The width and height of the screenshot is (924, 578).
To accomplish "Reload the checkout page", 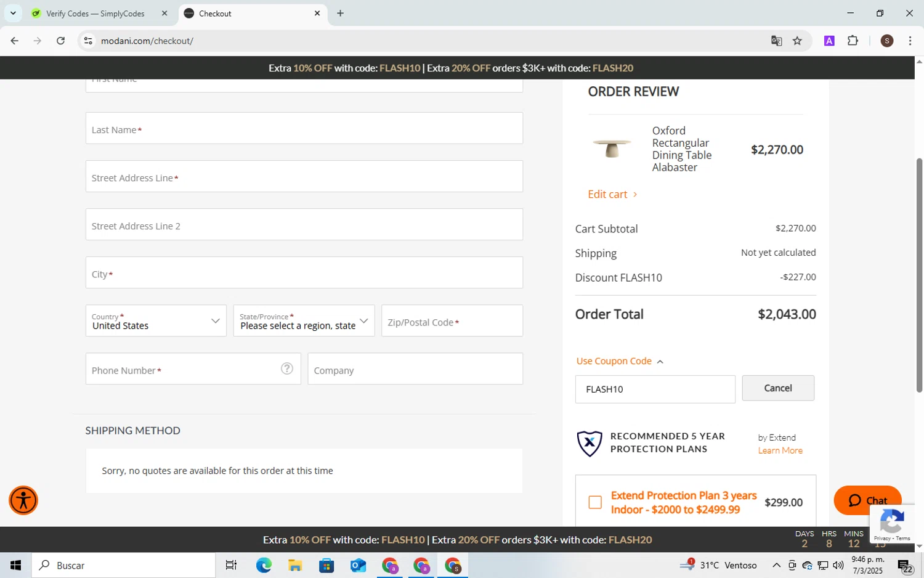I will point(60,41).
